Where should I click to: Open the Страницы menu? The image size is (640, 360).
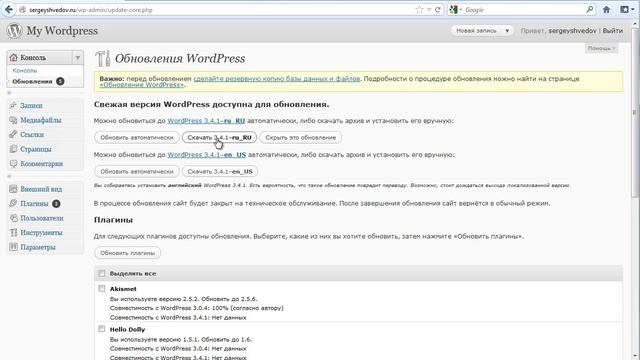coord(36,149)
